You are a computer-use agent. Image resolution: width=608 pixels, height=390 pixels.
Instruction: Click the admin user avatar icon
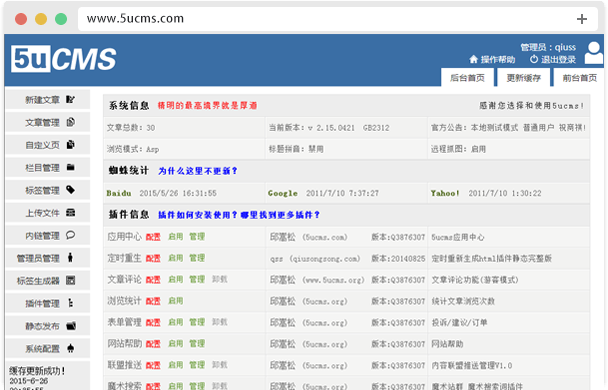[x=594, y=53]
